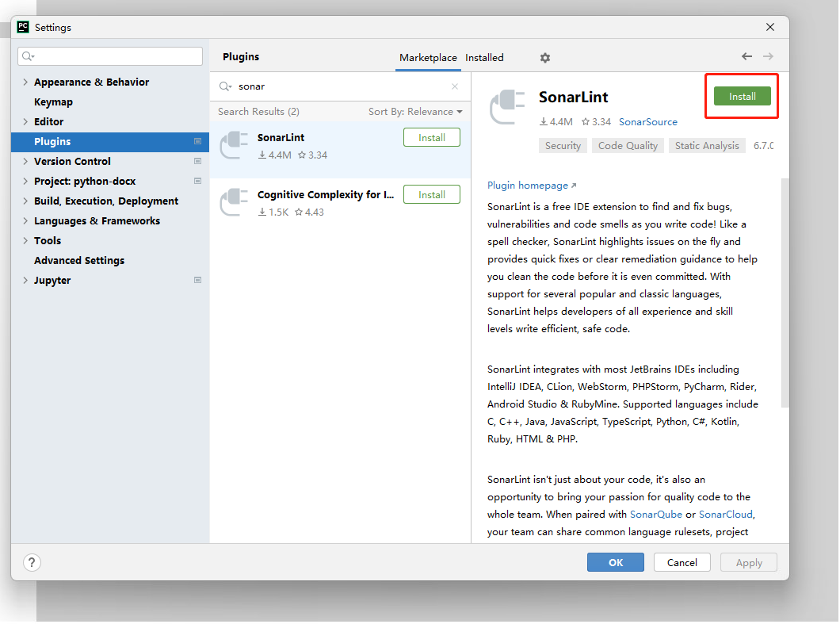Switch to the Marketplace tab

click(428, 58)
